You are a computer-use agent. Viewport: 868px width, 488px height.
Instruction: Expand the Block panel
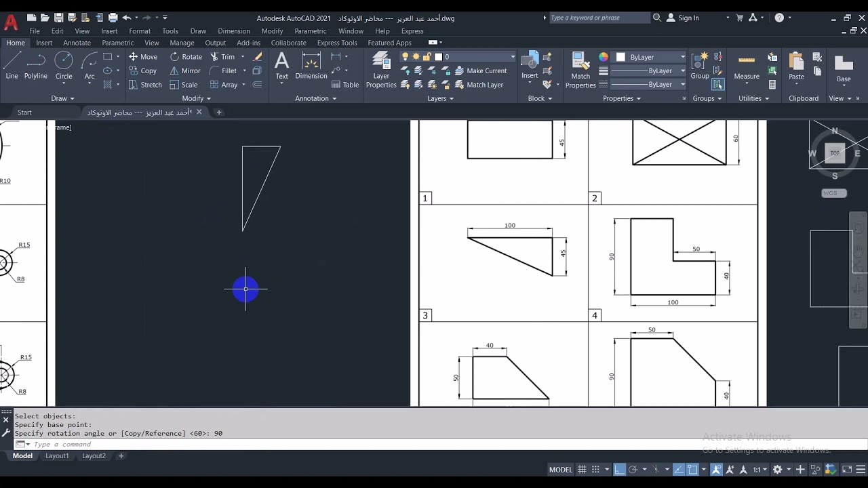540,98
